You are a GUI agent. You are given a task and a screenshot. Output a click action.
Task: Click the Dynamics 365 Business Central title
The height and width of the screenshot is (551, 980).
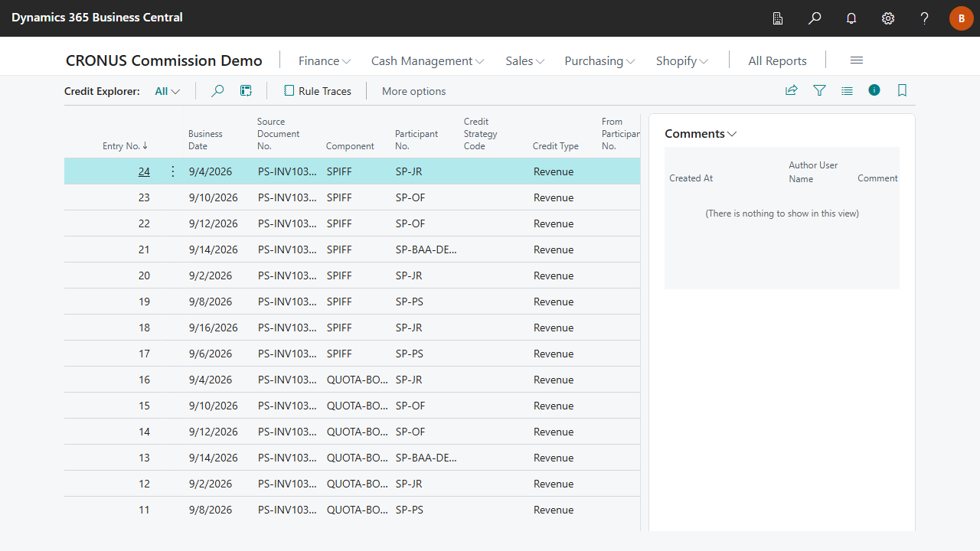point(97,17)
